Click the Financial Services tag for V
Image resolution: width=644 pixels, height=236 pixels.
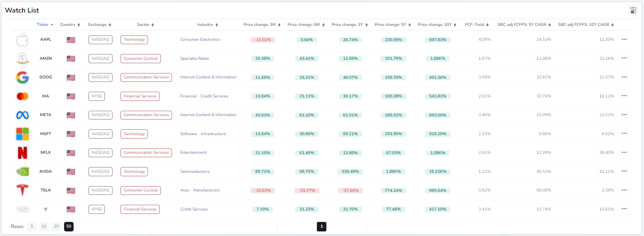(140, 209)
